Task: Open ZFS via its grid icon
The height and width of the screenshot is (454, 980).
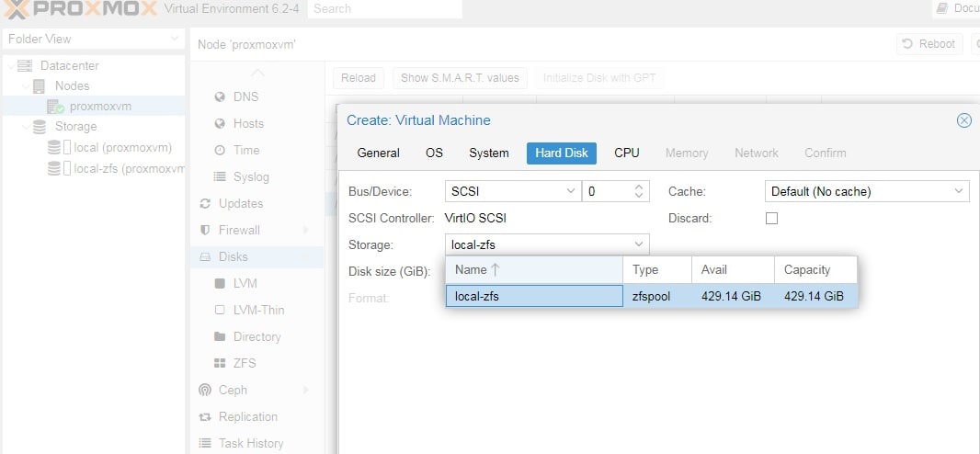Action: [x=220, y=363]
